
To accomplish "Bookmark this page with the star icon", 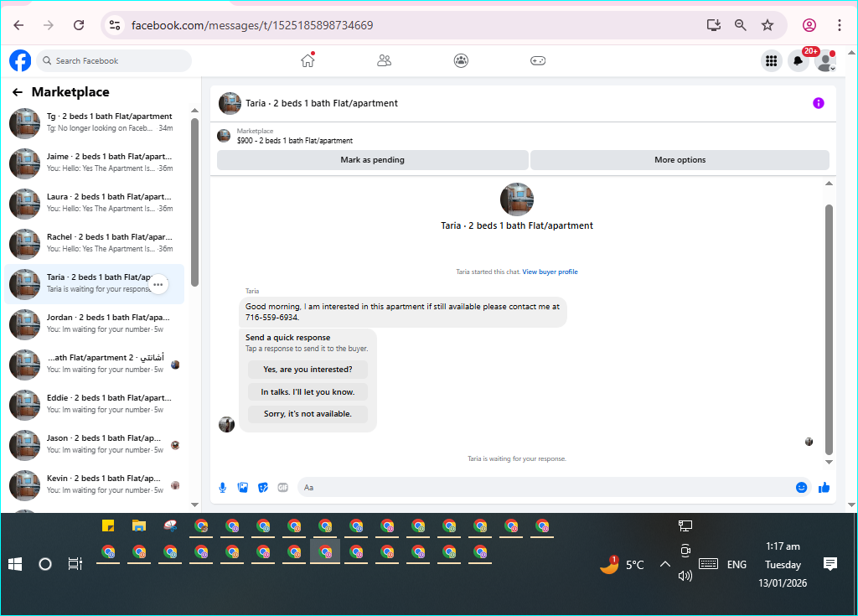I will (x=768, y=25).
